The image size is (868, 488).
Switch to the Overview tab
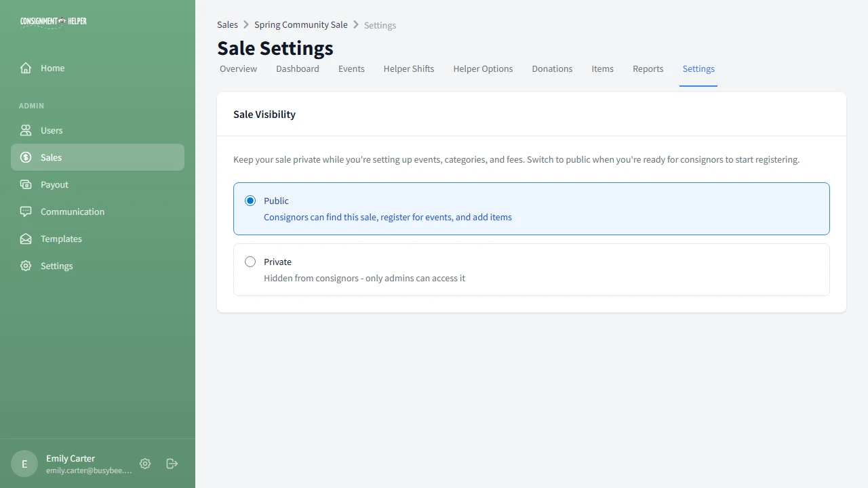coord(238,68)
